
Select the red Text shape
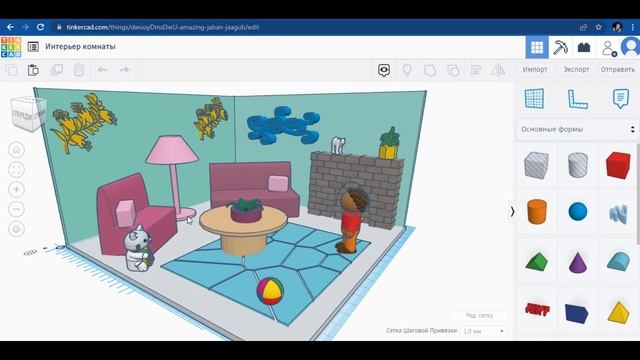tap(537, 310)
